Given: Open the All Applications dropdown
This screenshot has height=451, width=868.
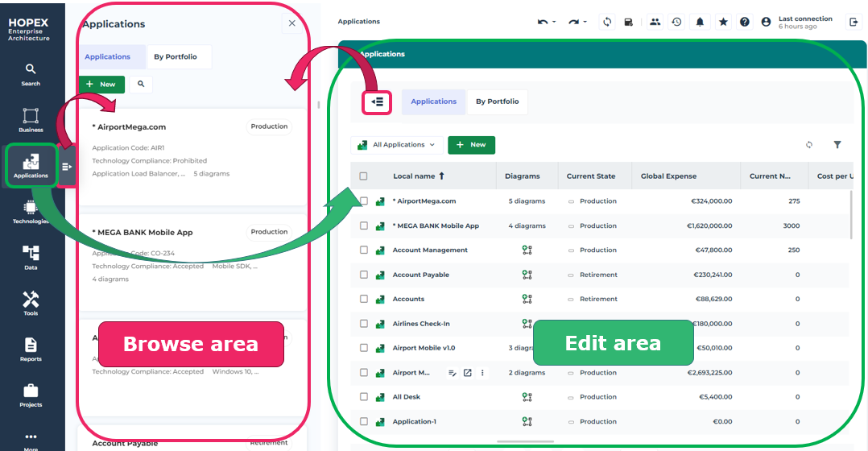Looking at the screenshot, I should (x=397, y=145).
